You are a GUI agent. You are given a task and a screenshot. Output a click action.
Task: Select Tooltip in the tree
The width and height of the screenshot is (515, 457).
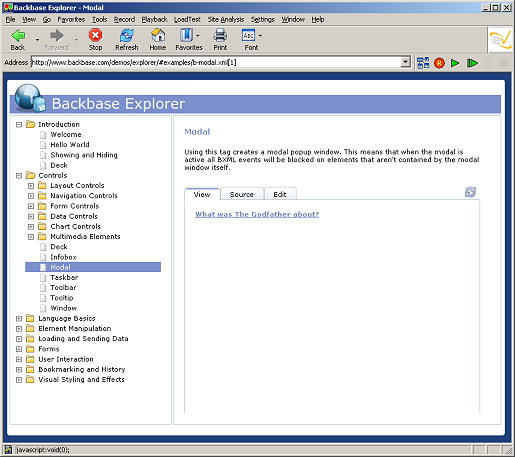coord(62,298)
